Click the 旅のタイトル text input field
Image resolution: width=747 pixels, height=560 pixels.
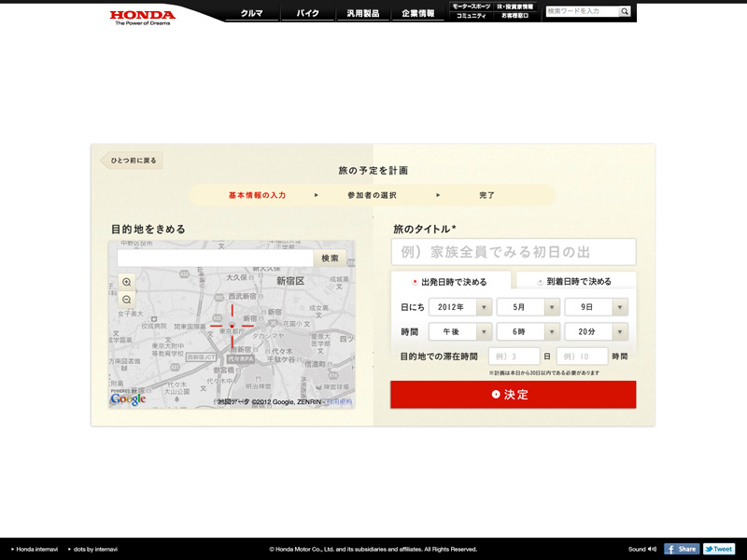point(514,252)
